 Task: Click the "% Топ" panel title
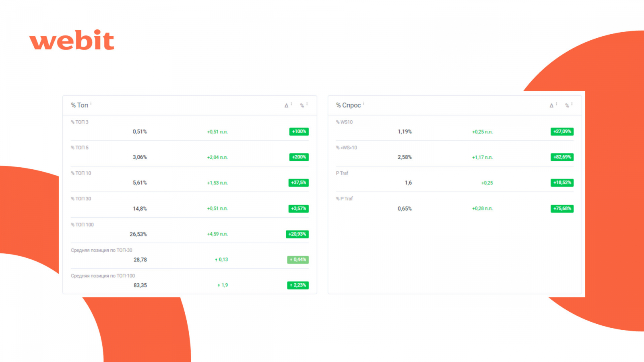pos(79,105)
